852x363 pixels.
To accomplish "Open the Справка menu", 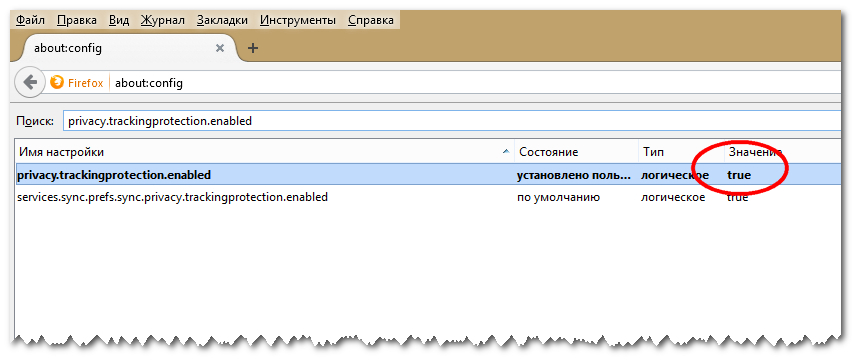I will tap(371, 21).
